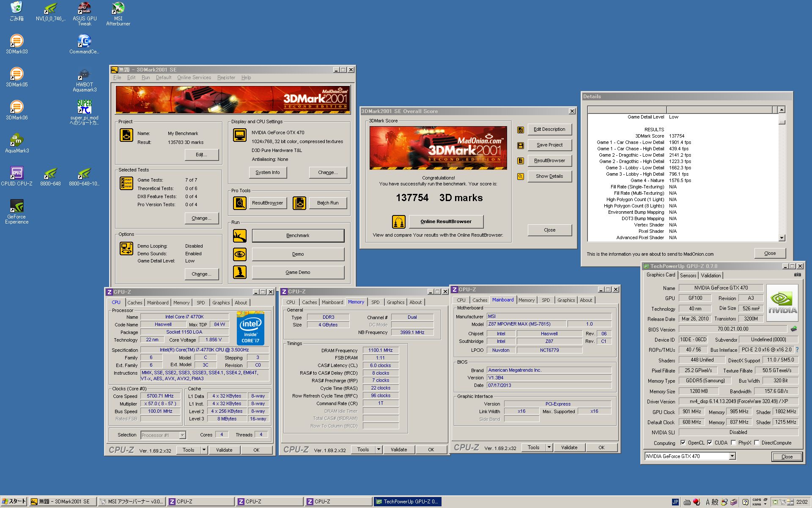The image size is (812, 508).
Task: Click Change button in Options section
Action: [201, 274]
